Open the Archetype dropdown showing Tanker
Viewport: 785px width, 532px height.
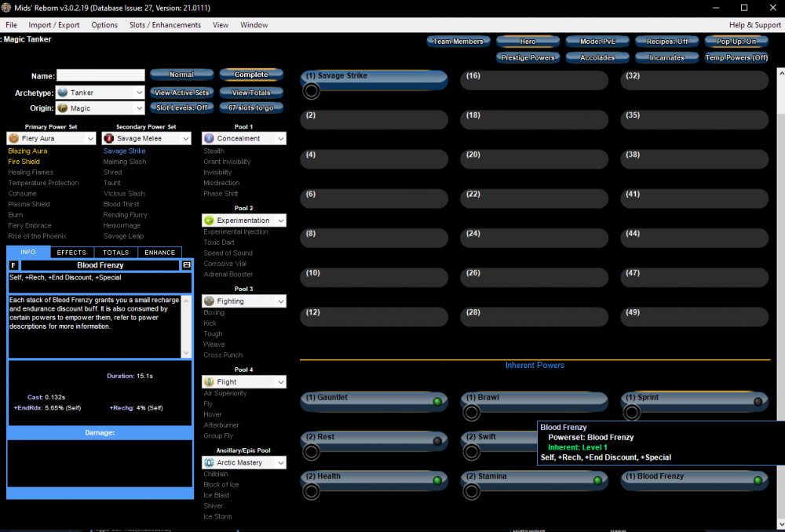point(100,93)
